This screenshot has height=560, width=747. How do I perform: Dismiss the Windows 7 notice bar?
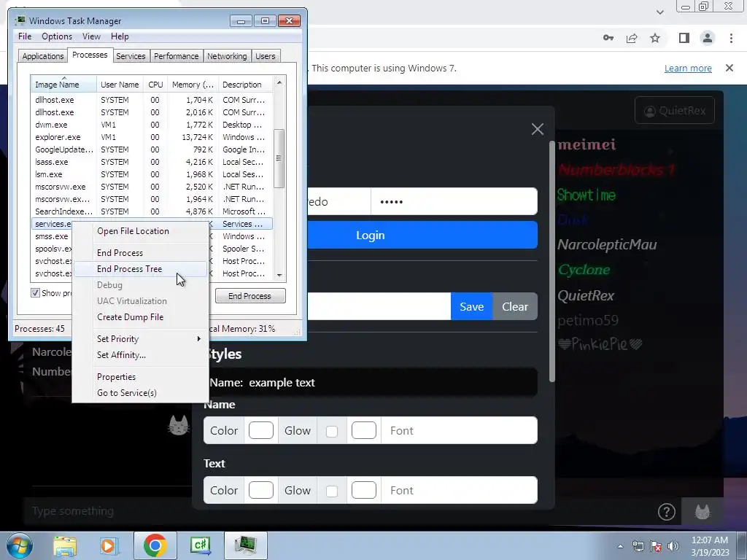point(729,68)
